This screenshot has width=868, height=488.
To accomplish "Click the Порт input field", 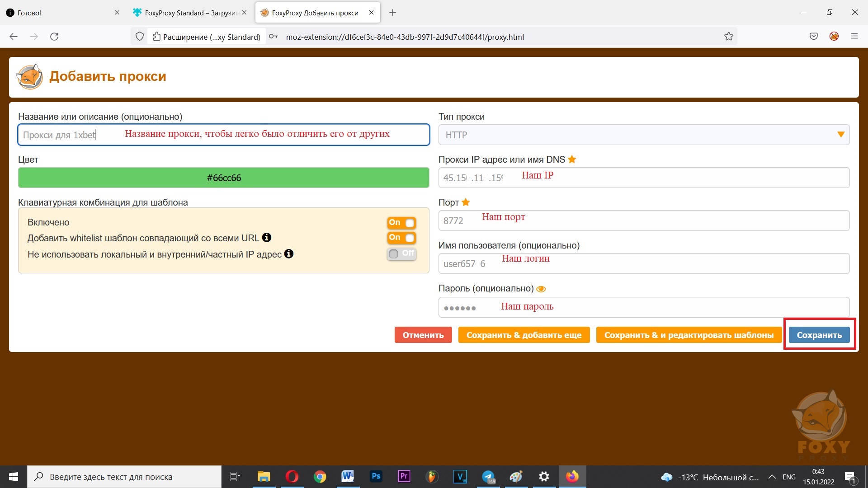I will click(x=644, y=221).
